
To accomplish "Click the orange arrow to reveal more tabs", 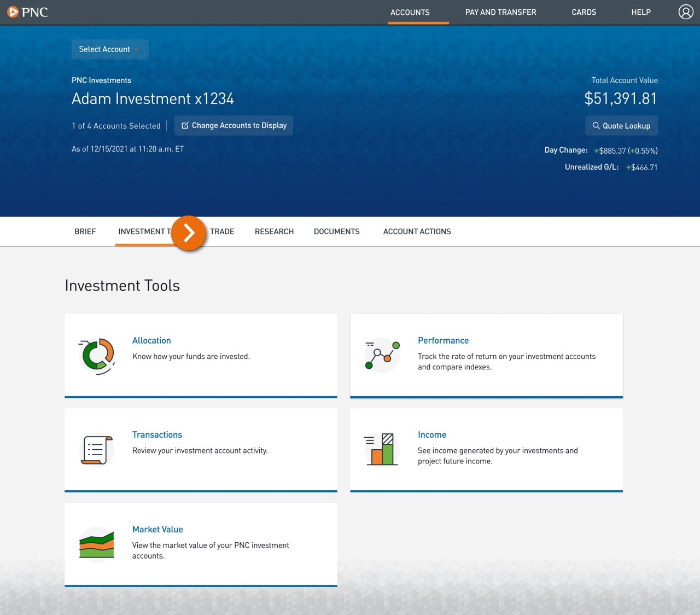I will click(188, 233).
